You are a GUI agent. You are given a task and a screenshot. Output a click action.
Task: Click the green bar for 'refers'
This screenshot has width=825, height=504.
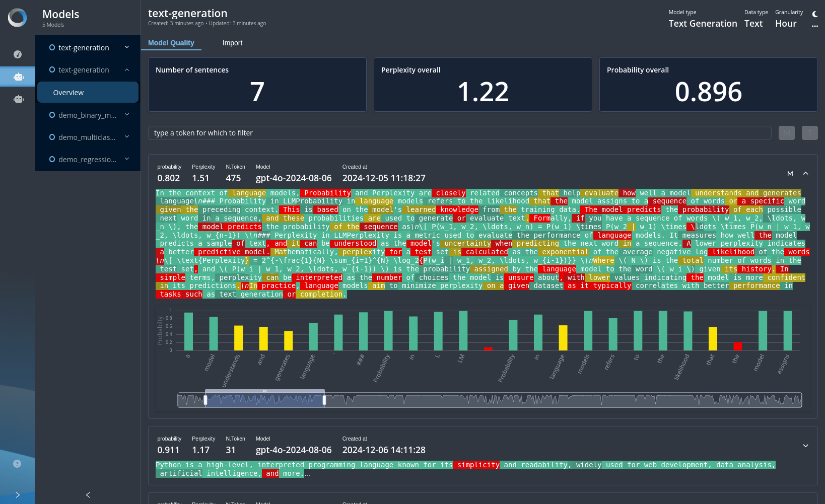click(x=613, y=334)
